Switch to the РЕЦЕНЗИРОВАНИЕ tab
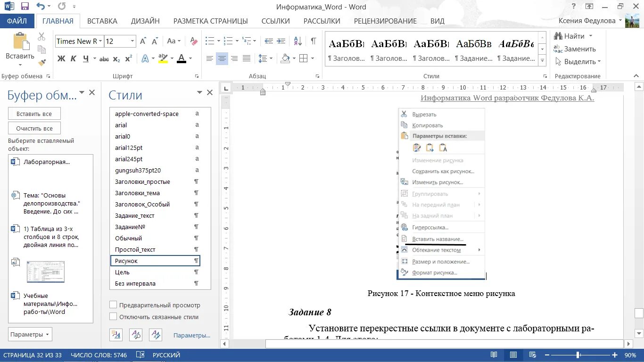The image size is (644, 362). pos(385,21)
